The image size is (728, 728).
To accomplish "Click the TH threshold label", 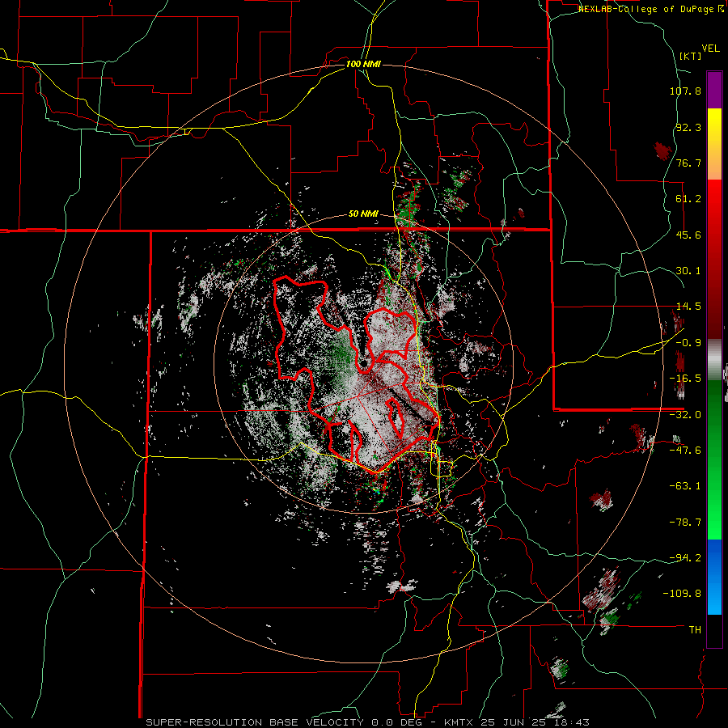I will click(695, 629).
